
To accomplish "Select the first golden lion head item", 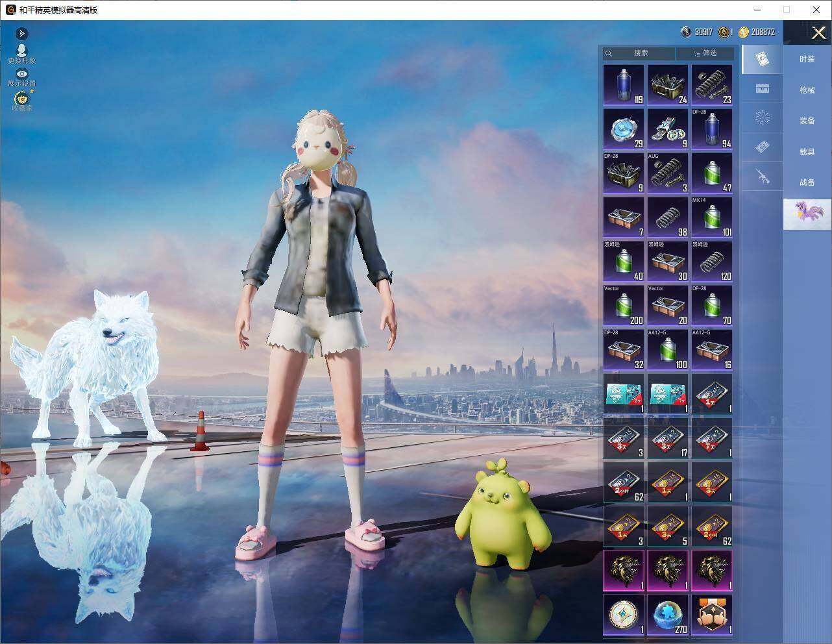I will pos(624,571).
